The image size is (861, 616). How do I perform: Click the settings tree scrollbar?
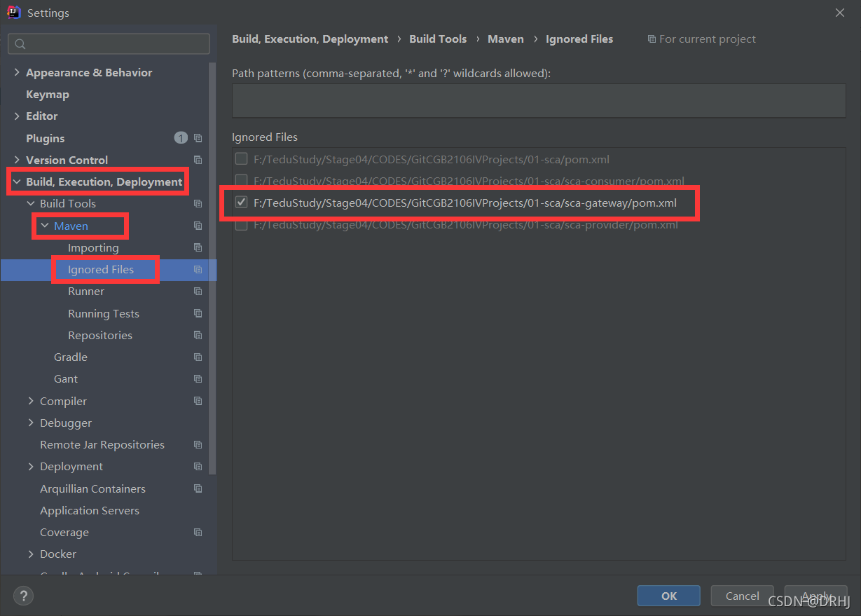tap(212, 270)
